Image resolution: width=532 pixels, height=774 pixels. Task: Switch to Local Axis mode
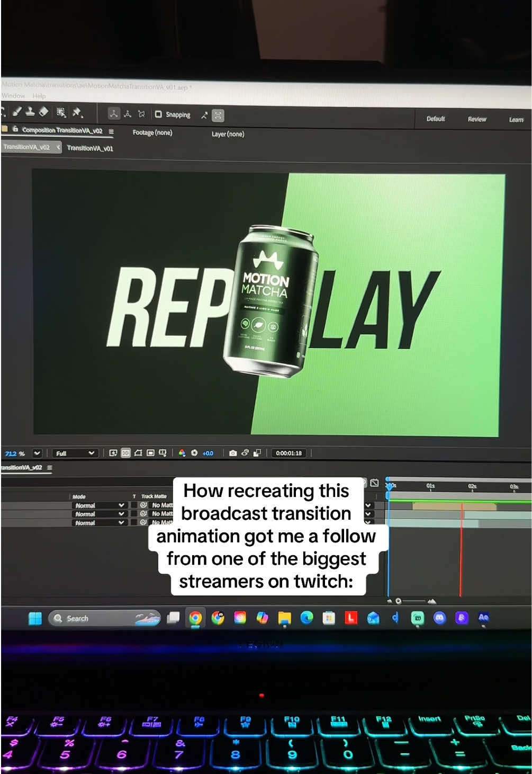coord(114,113)
